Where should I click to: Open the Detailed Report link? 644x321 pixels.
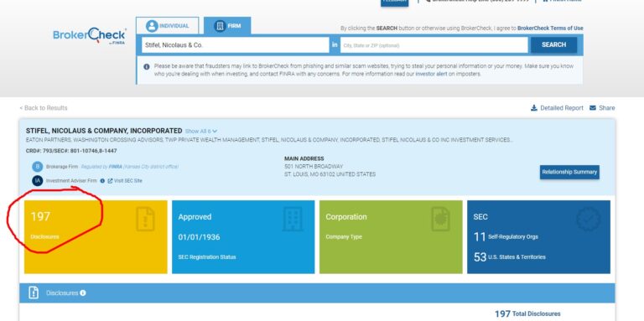[562, 108]
